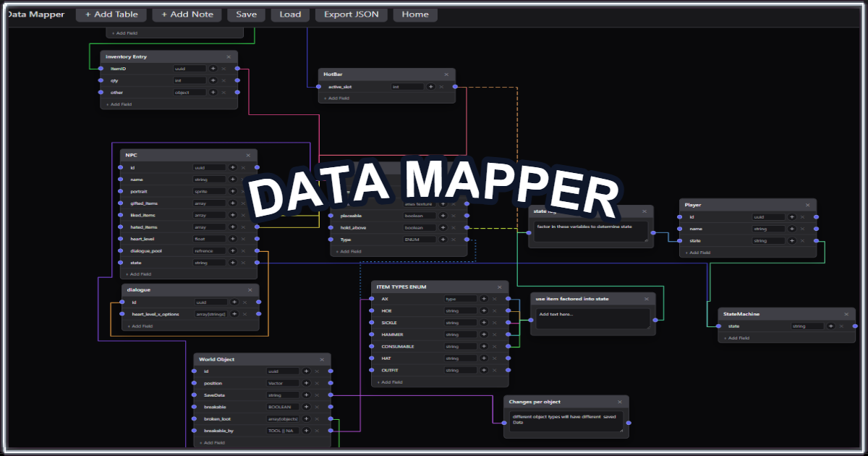Click plus icon on Player name row

pos(792,229)
